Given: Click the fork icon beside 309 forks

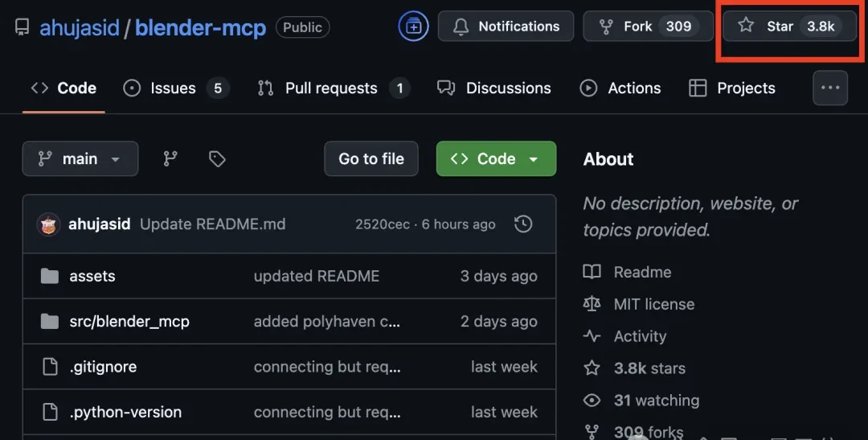Looking at the screenshot, I should tap(592, 432).
